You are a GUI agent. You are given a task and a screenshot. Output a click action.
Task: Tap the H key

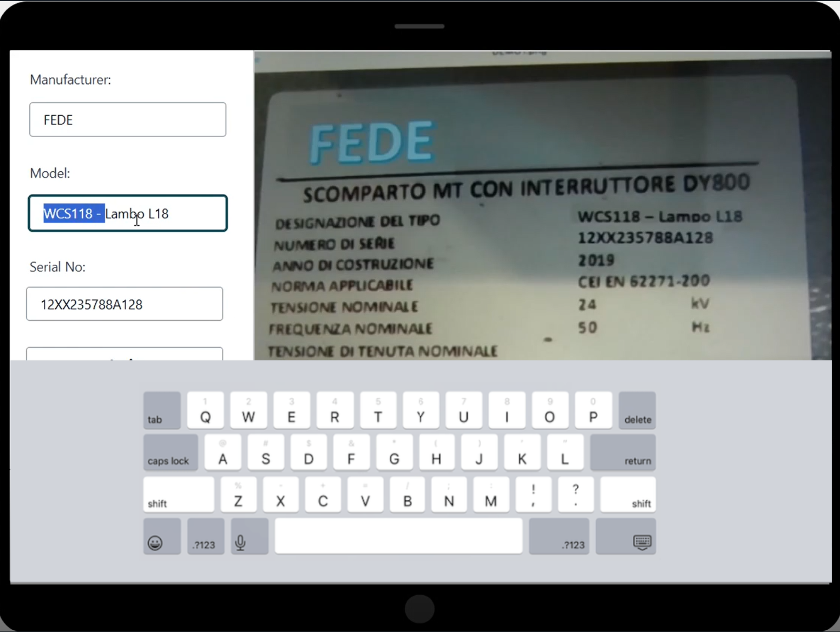[436, 452]
